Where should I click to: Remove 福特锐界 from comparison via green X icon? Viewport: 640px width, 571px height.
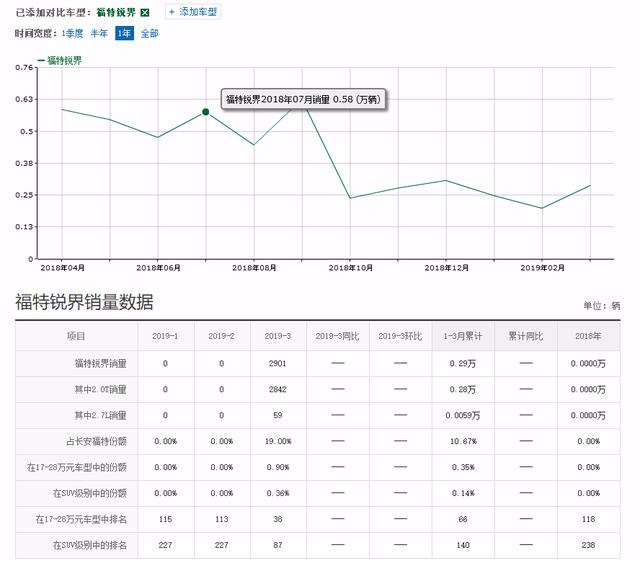pos(145,13)
